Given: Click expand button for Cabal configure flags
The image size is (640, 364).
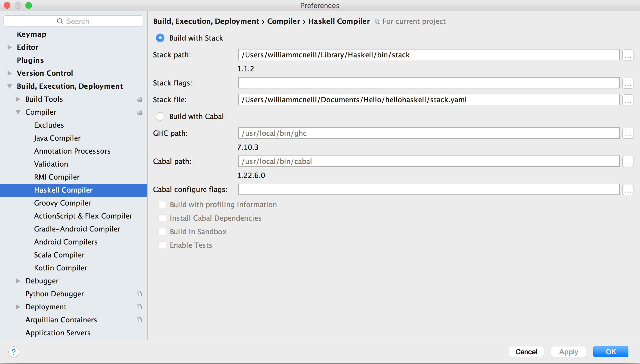Looking at the screenshot, I should (x=628, y=190).
